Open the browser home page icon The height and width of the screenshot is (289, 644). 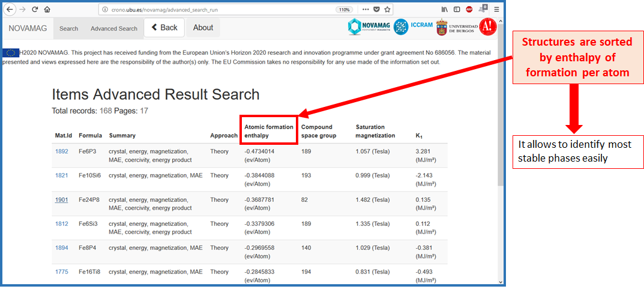pyautogui.click(x=47, y=10)
